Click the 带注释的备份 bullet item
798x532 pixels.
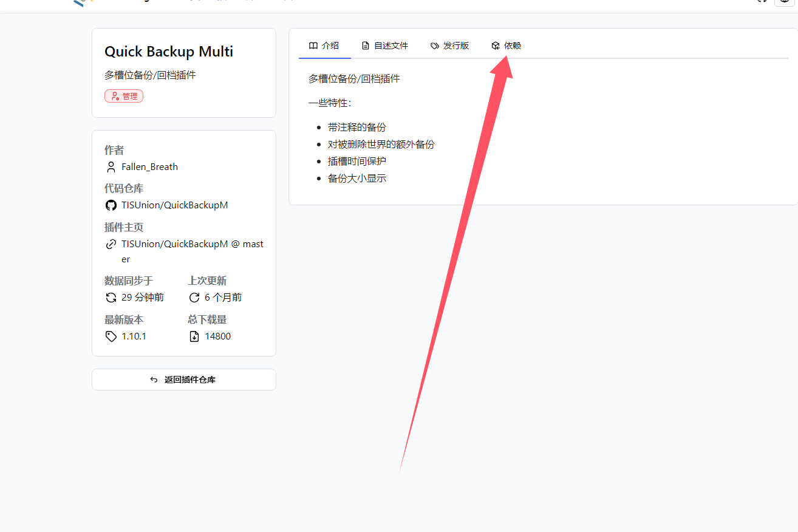(x=357, y=128)
